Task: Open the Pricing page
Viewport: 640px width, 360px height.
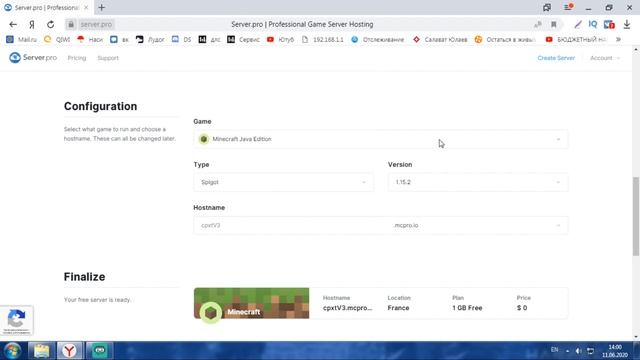Action: (77, 58)
